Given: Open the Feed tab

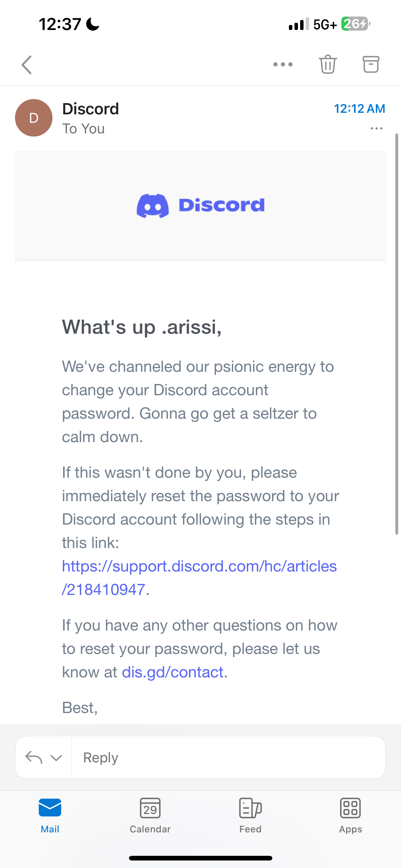Looking at the screenshot, I should [250, 816].
